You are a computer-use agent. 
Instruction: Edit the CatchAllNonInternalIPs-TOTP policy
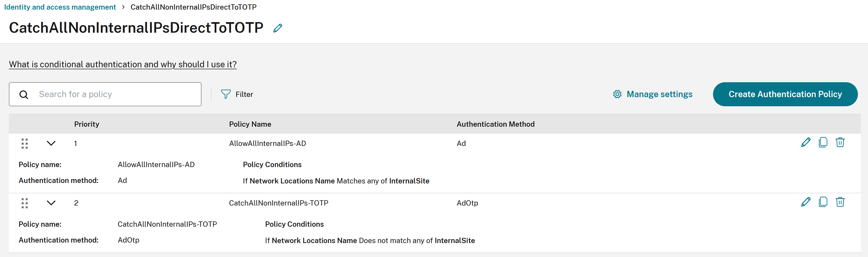pyautogui.click(x=805, y=202)
